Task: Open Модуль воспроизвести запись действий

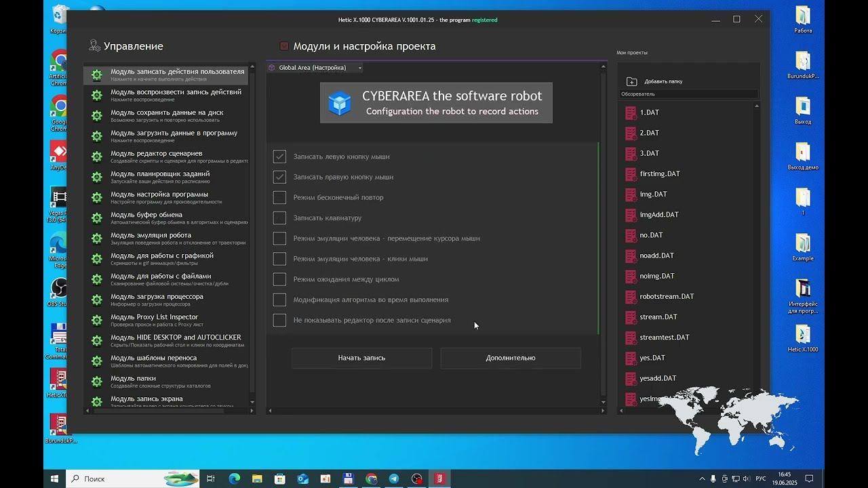Action: (x=167, y=95)
